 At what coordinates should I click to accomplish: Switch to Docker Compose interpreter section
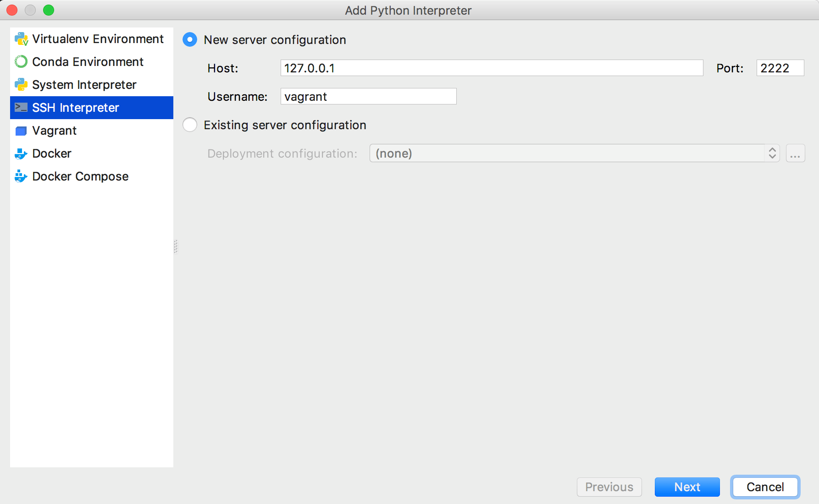(80, 176)
